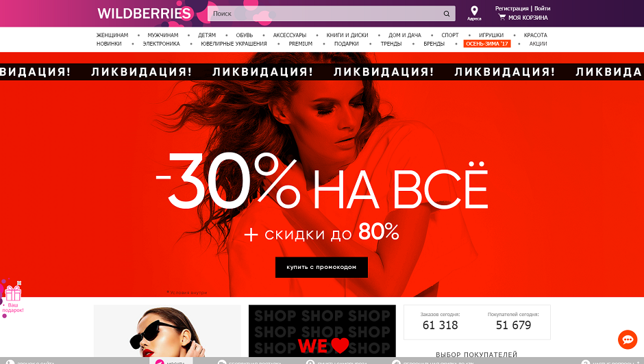Click into the Поиск search field
The width and height of the screenshot is (644, 364).
tap(325, 14)
